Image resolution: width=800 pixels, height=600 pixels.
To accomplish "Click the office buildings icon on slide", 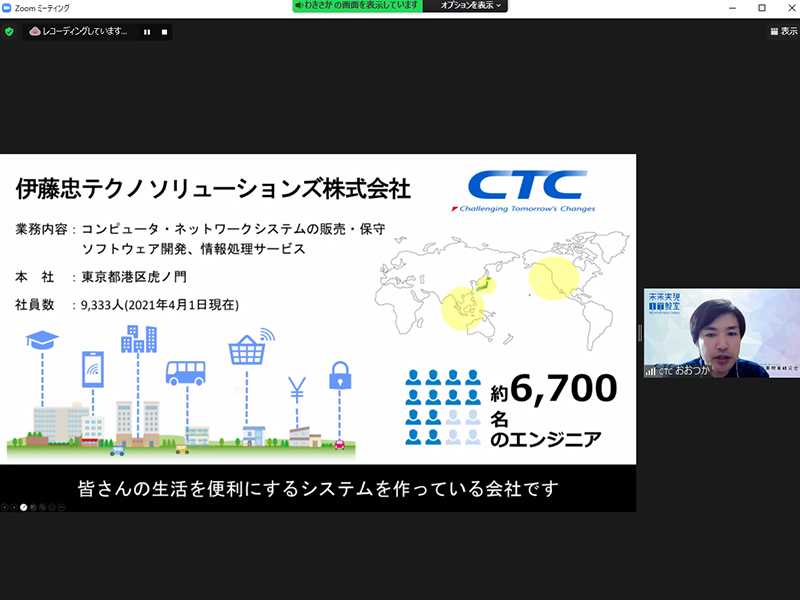I will [x=138, y=339].
